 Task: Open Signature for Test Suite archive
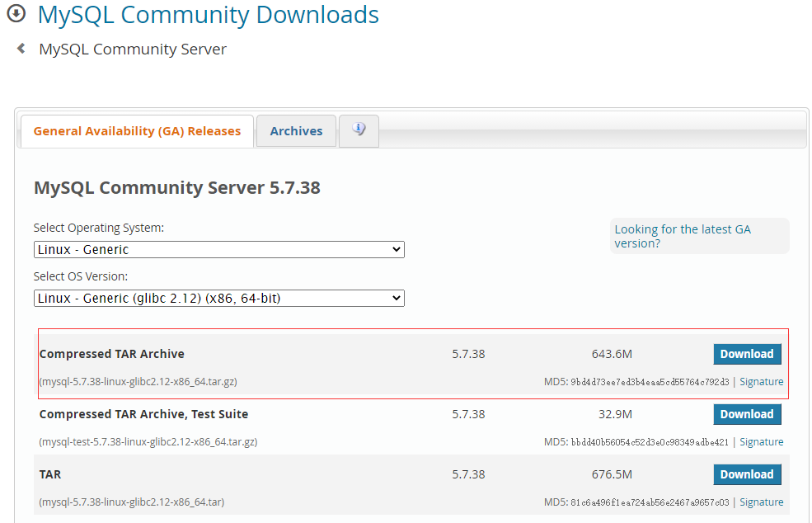click(761, 441)
